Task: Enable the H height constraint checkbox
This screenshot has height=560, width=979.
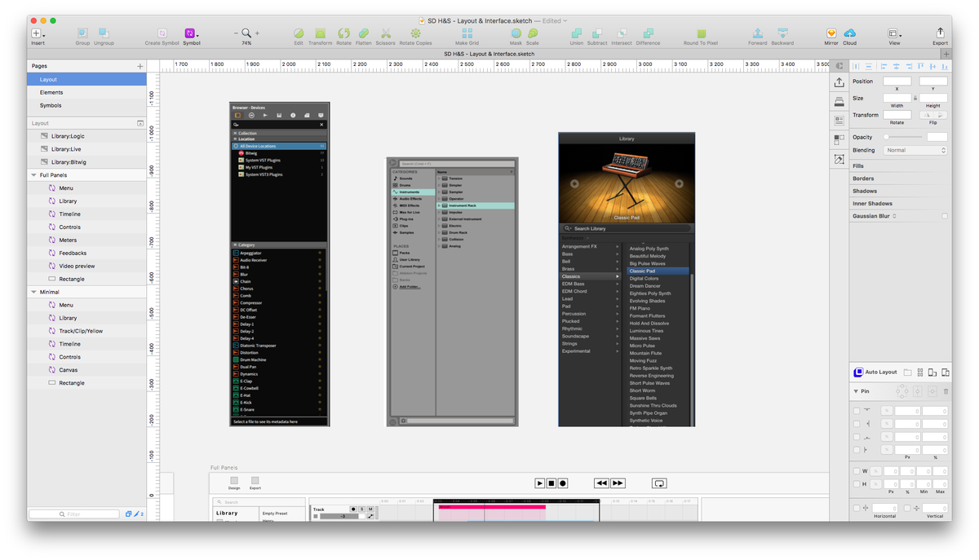Action: 856,484
